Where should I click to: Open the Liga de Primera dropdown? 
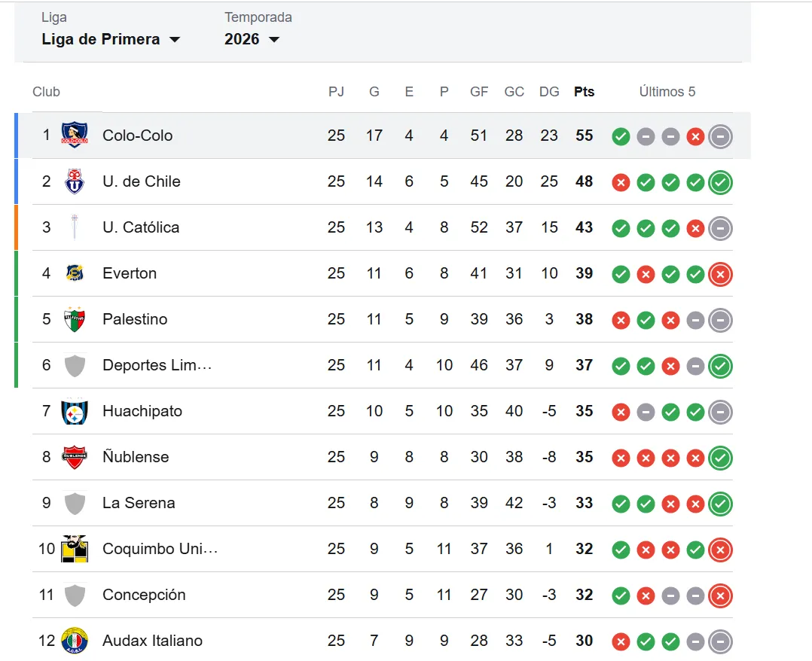pos(111,39)
